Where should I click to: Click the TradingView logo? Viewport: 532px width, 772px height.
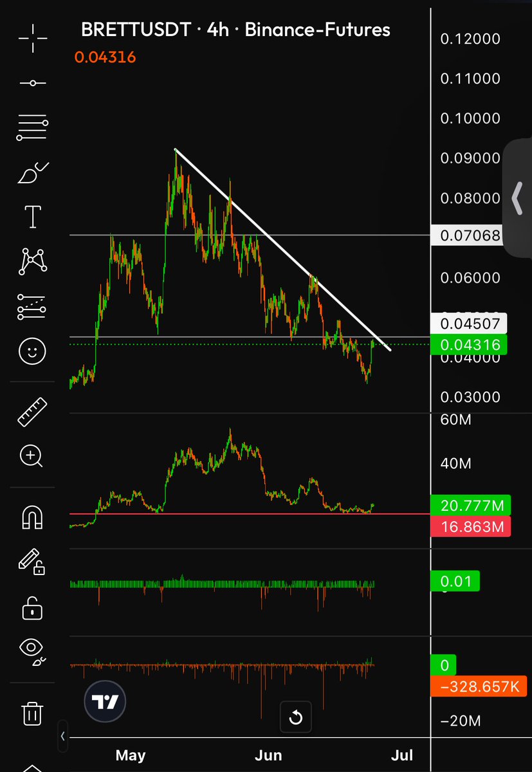click(x=105, y=701)
